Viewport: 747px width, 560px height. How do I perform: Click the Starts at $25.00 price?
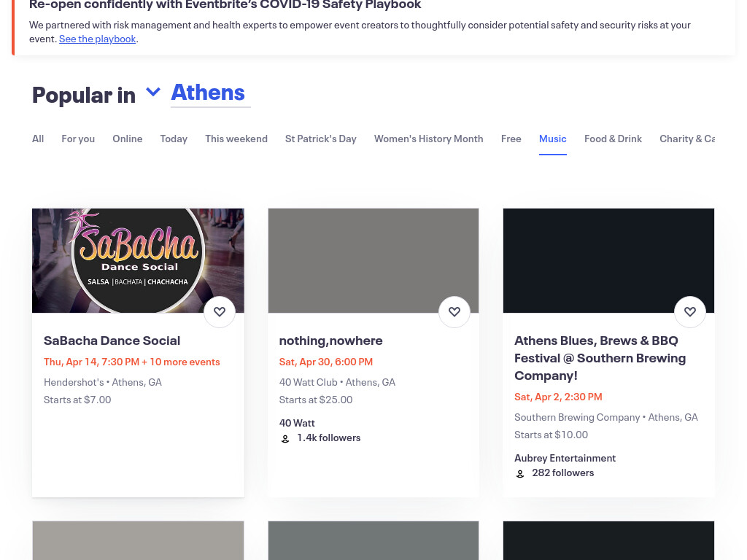click(x=316, y=400)
